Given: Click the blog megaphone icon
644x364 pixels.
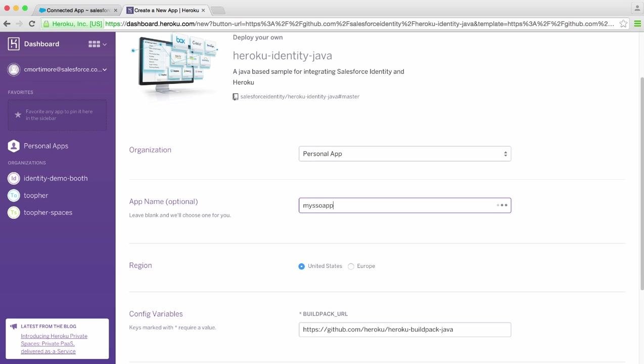Looking at the screenshot, I should pyautogui.click(x=14, y=327).
